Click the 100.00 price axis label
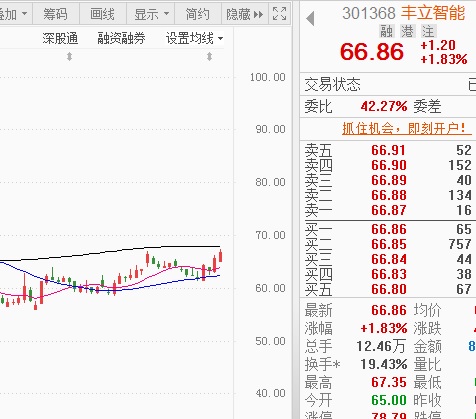476x419 pixels. (268, 77)
